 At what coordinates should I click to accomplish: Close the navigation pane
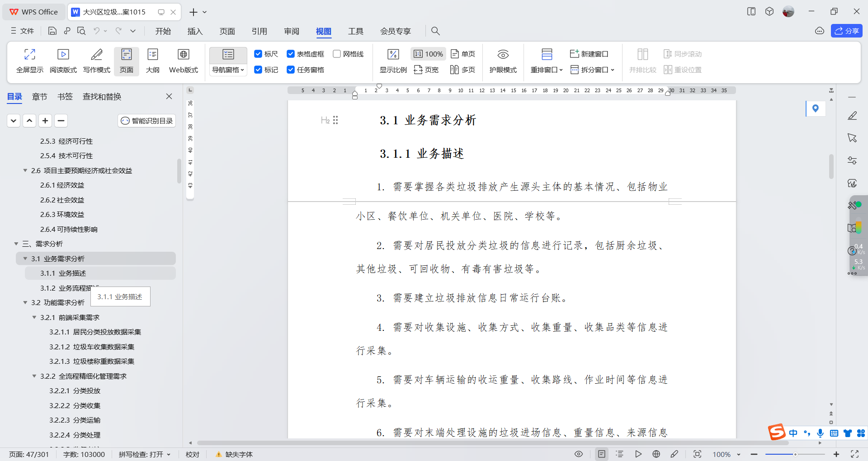click(x=169, y=96)
